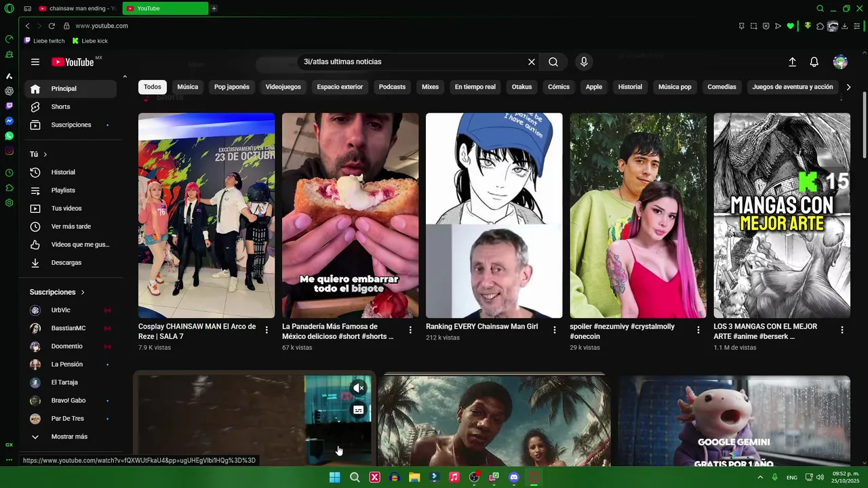Open Videos que me gustan list
This screenshot has width=868, height=488.
pyautogui.click(x=71, y=244)
